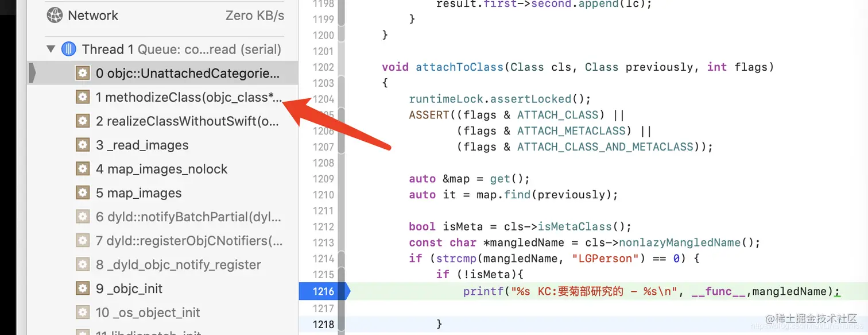Click the Zero KB/s network value

point(254,16)
